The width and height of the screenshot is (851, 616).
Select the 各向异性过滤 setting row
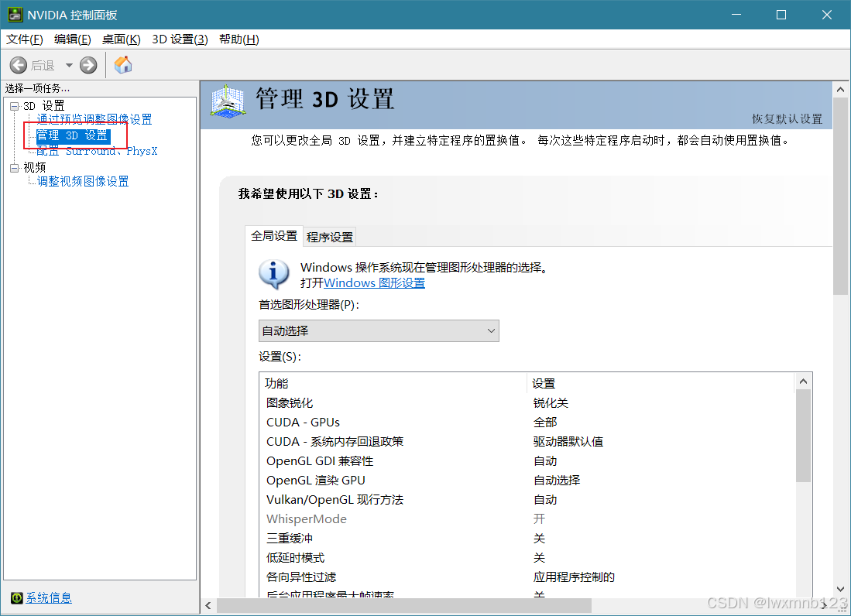(x=527, y=577)
